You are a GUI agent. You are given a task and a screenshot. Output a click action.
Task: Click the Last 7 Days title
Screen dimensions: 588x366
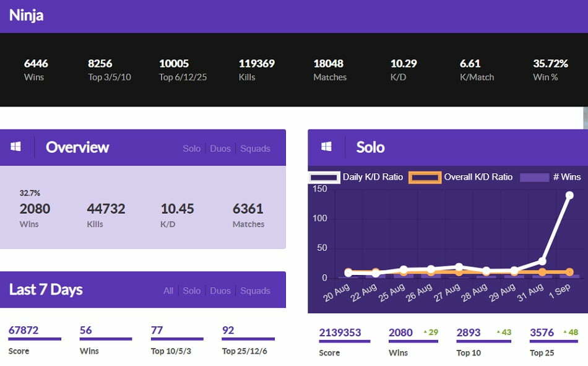[x=46, y=289]
